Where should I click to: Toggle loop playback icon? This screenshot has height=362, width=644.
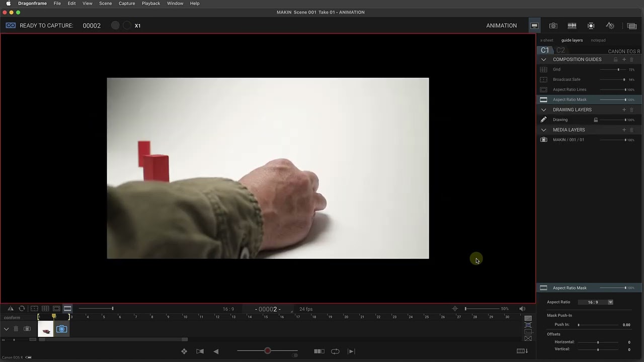click(335, 351)
